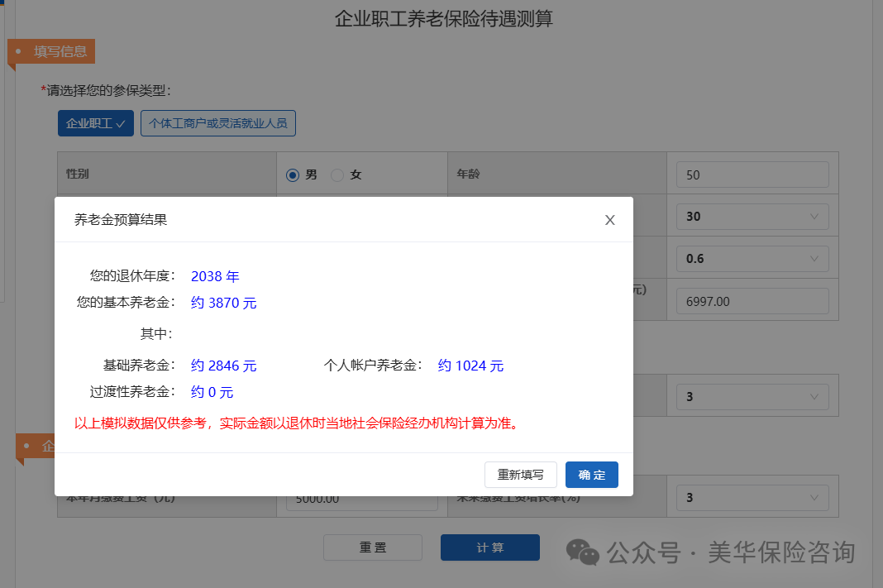Expand the wage growth rate dropdown showing 3
This screenshot has width=883, height=588.
(752, 496)
